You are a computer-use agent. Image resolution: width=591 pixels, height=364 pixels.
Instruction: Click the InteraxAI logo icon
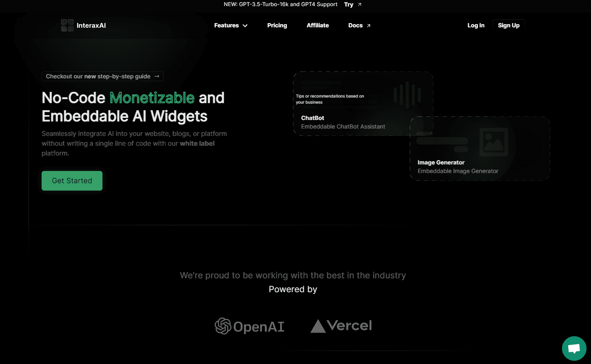67,25
